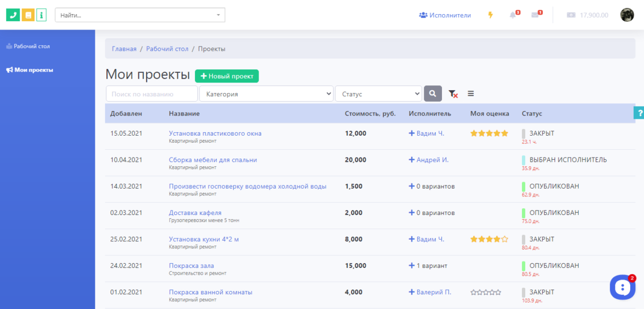This screenshot has height=309, width=644.
Task: Select Мои проекты in sidebar
Action: pos(33,70)
